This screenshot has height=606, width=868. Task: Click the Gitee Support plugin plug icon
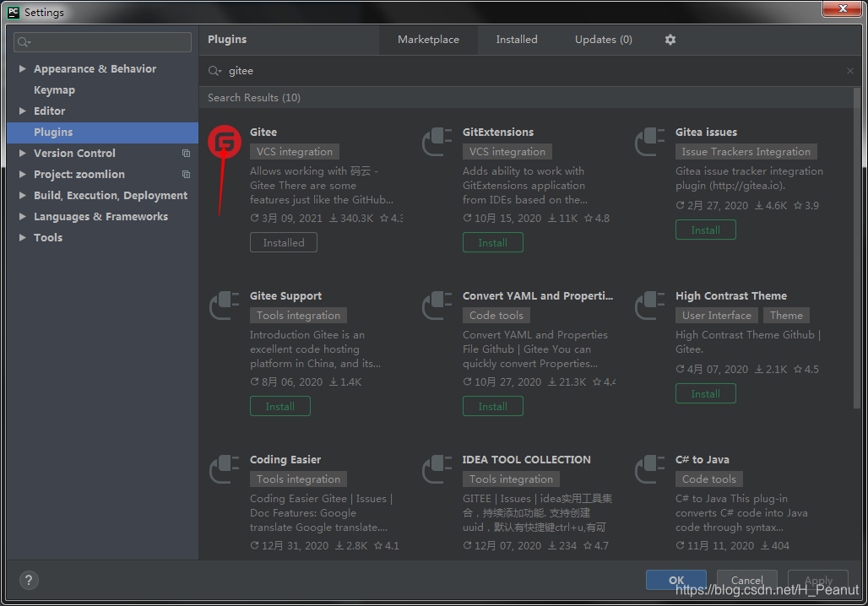pyautogui.click(x=225, y=306)
